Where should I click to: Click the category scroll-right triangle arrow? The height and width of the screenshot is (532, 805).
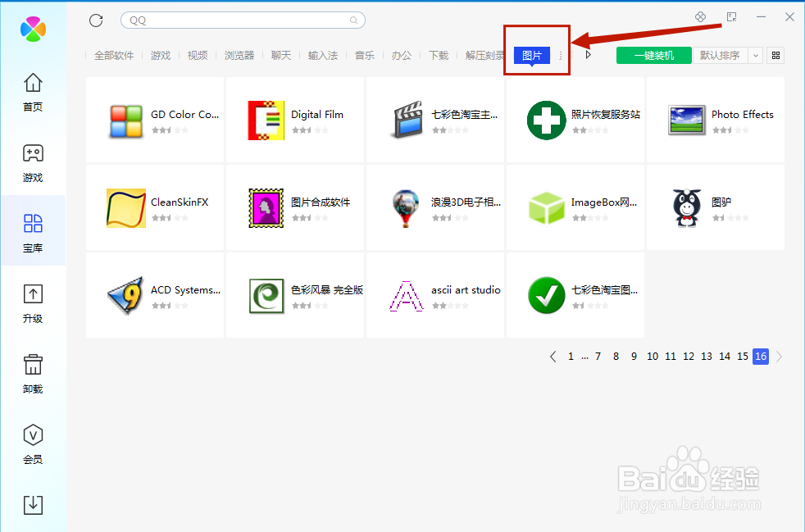click(x=589, y=54)
